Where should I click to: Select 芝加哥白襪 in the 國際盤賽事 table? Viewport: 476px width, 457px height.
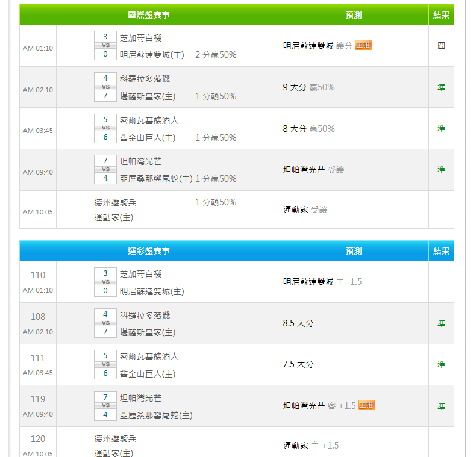click(140, 38)
